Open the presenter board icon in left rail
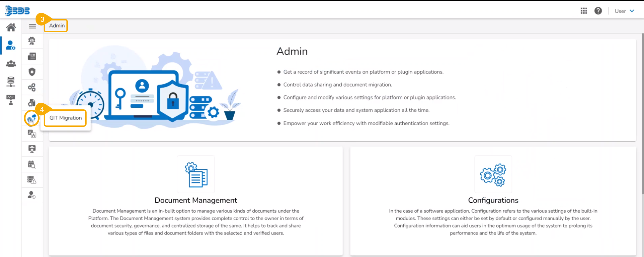The width and height of the screenshot is (644, 257). pos(11,100)
